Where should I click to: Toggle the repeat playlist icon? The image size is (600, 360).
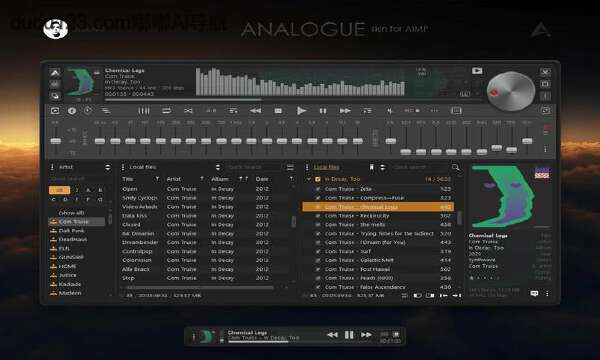[x=166, y=111]
